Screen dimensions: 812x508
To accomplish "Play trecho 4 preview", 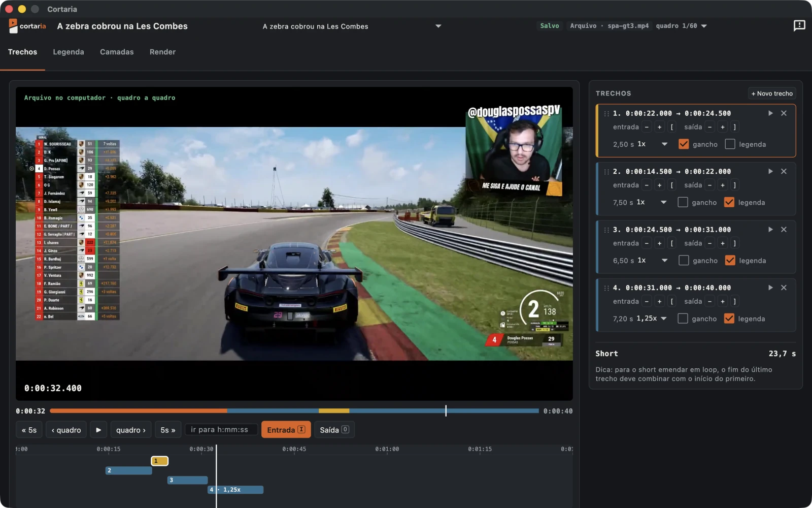I will [770, 288].
